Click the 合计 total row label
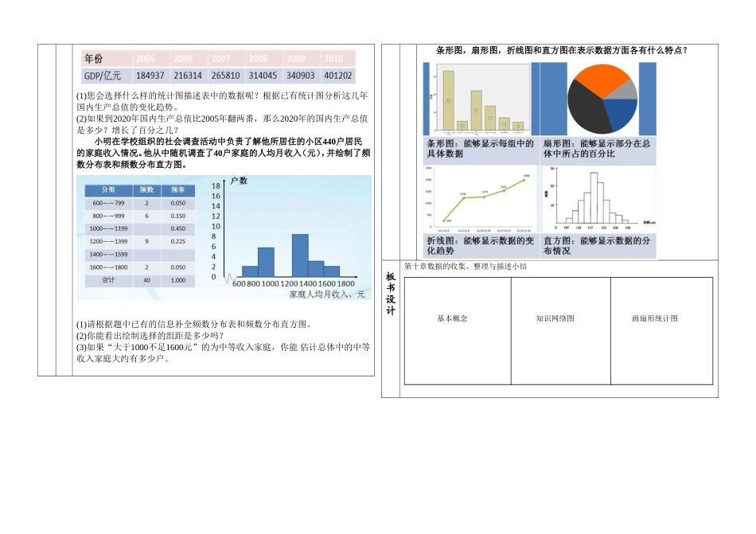 tap(108, 280)
